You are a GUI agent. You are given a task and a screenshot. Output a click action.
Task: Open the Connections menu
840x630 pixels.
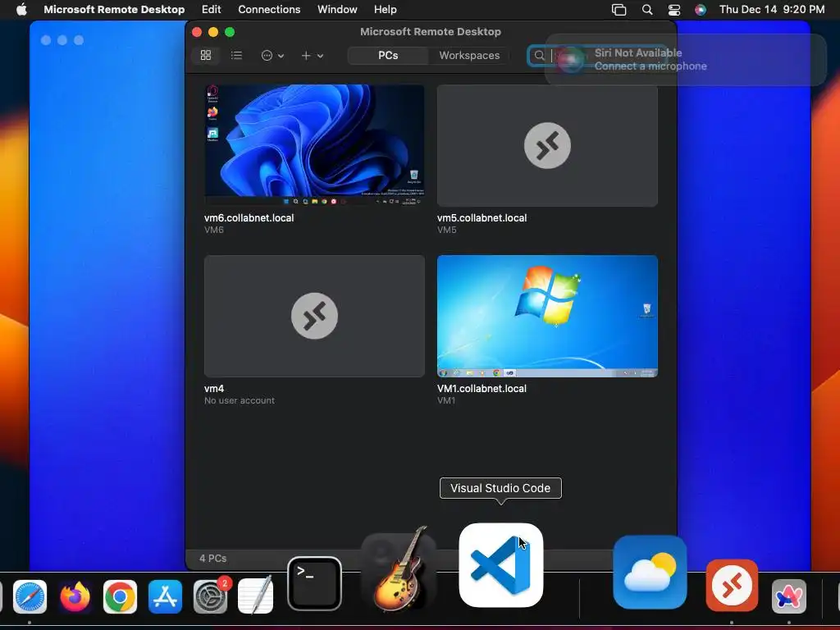269,9
